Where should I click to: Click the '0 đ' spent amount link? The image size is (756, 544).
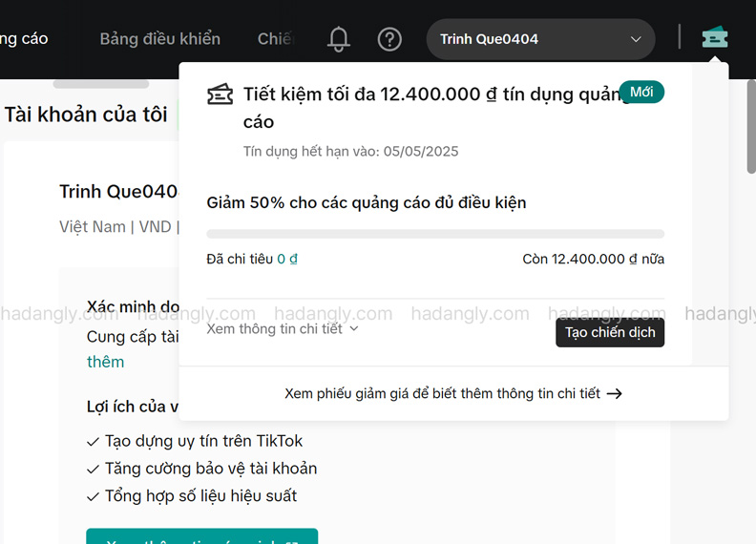coord(287,259)
